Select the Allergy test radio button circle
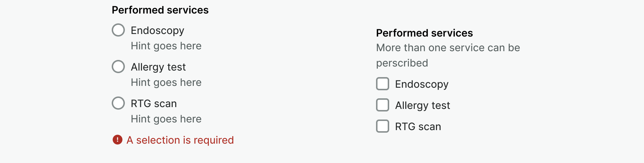The height and width of the screenshot is (163, 644). tap(118, 67)
